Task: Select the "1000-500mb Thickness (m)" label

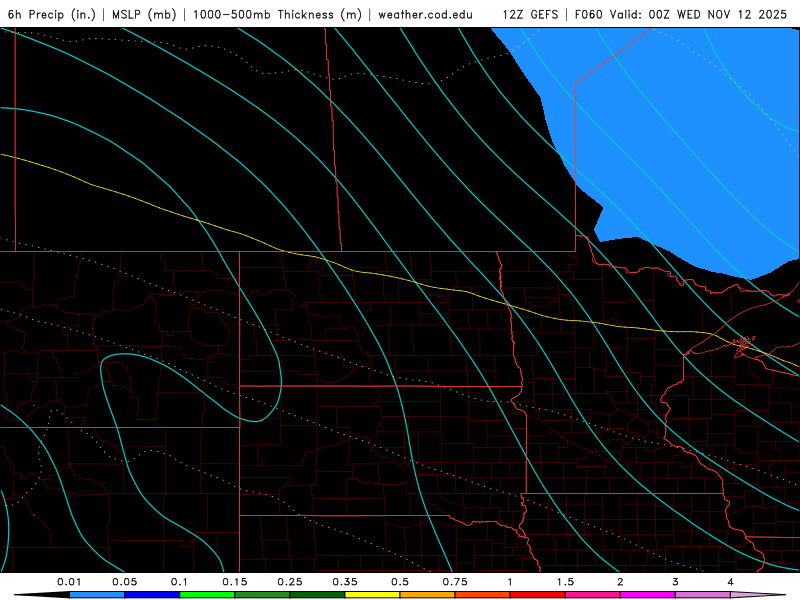Action: pos(277,14)
